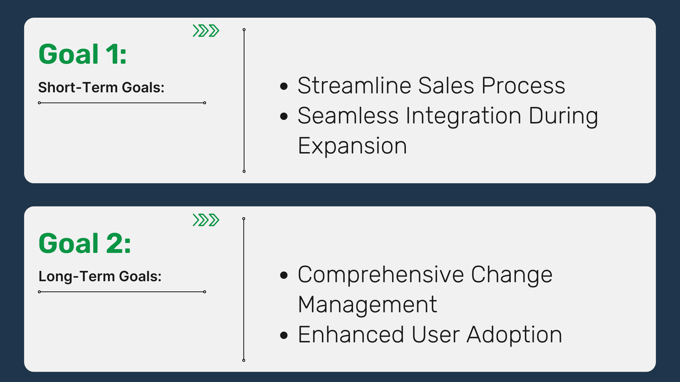Click the "Long-Term Goals:" subtitle
This screenshot has width=680, height=382.
(100, 276)
